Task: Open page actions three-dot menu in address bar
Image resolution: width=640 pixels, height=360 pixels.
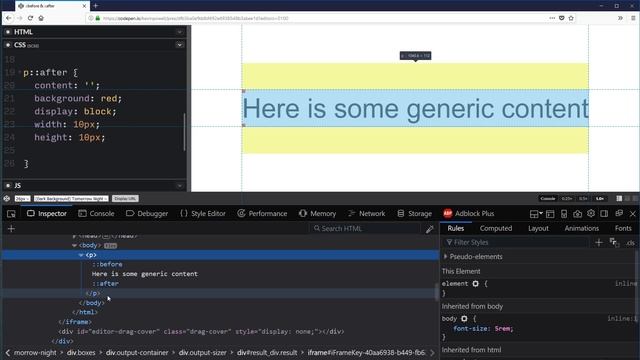Action: click(x=552, y=18)
